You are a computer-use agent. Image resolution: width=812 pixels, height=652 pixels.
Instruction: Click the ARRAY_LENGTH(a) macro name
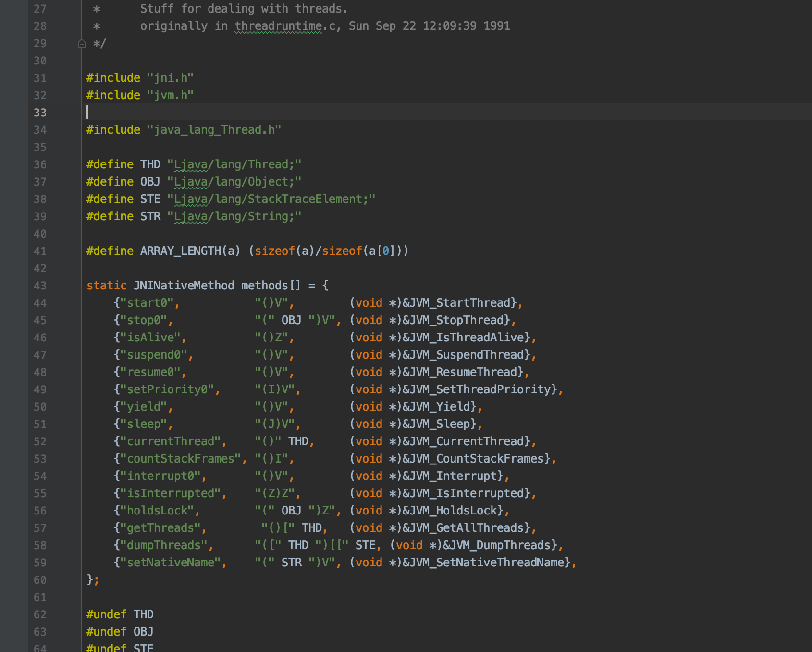(x=190, y=251)
